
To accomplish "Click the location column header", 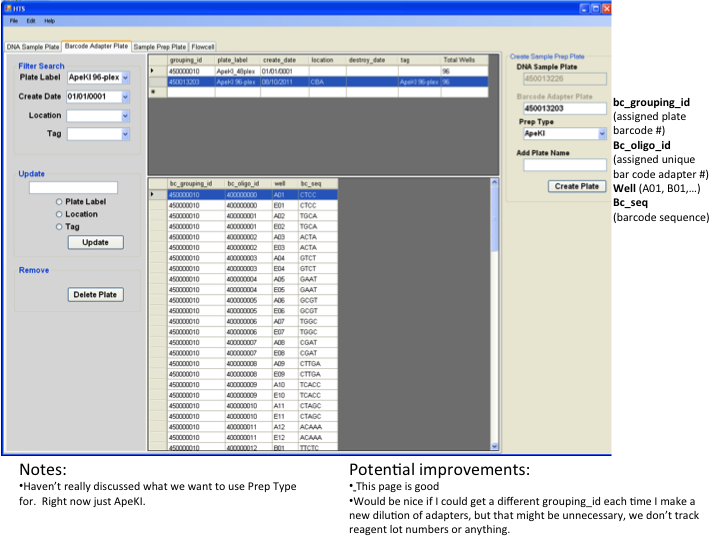I will click(x=327, y=60).
